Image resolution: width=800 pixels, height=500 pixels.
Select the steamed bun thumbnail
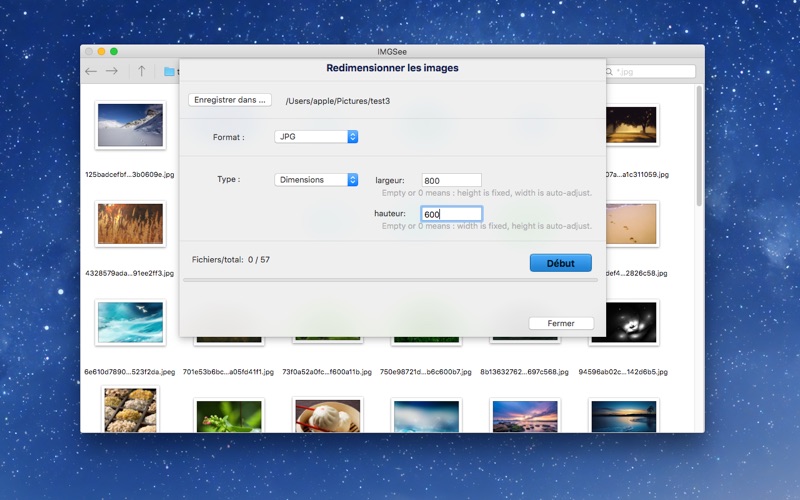328,415
